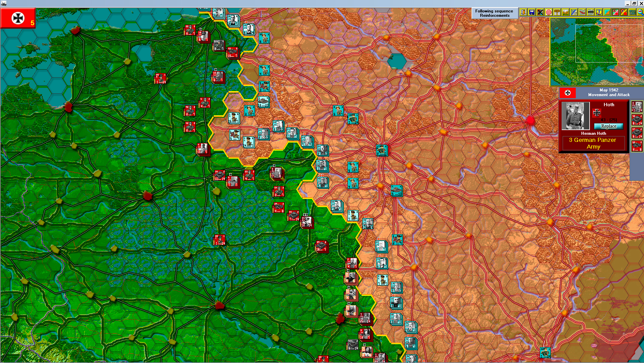The image size is (644, 363).
Task: Click the German flag marker at top left
Action: click(17, 18)
